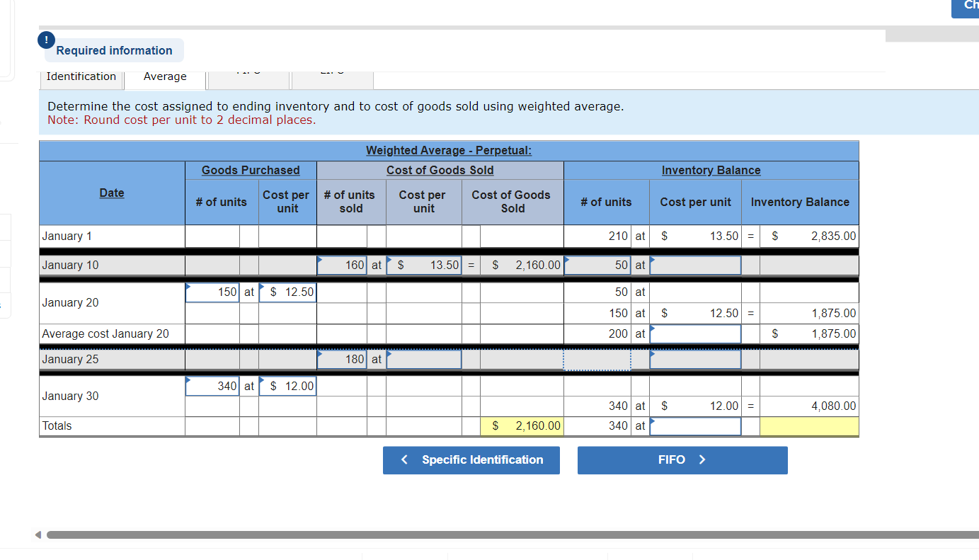Click the yellow Totals inventory balance cell
The height and width of the screenshot is (560, 979).
click(809, 425)
